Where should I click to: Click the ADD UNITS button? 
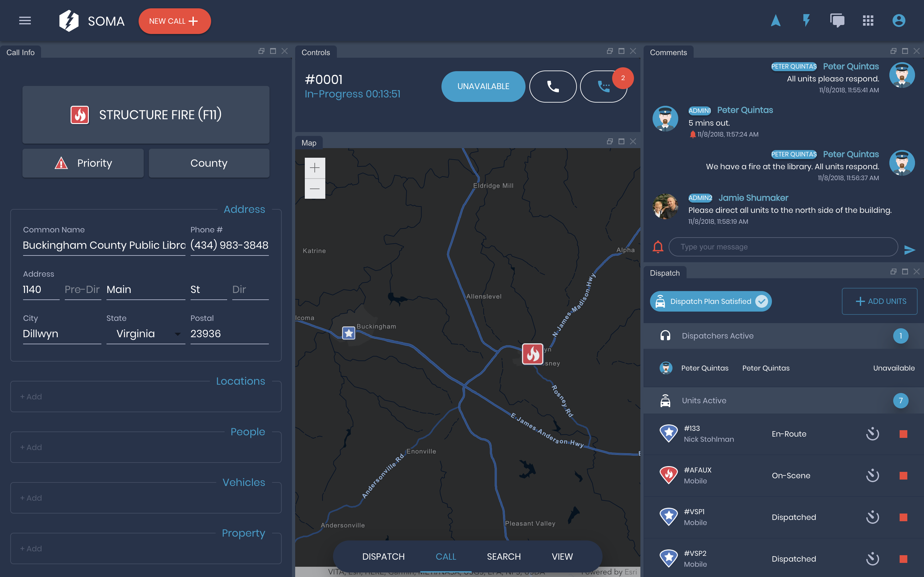coord(879,301)
